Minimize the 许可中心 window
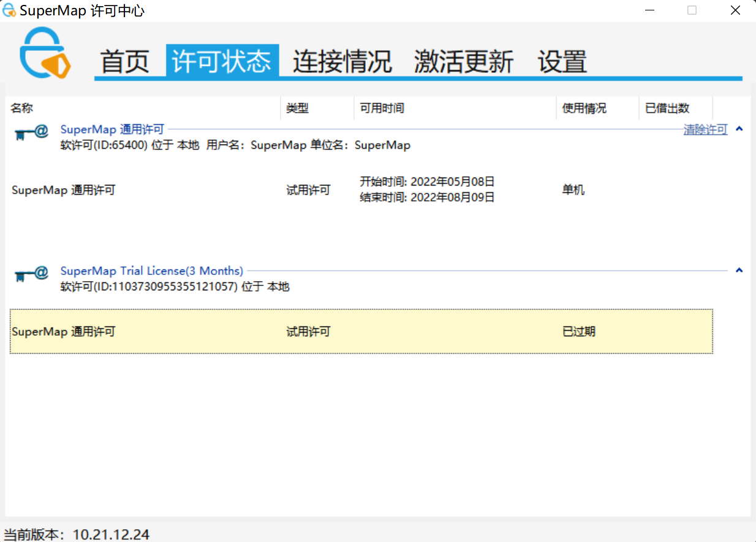Screen dimensions: 756x542 point(649,10)
